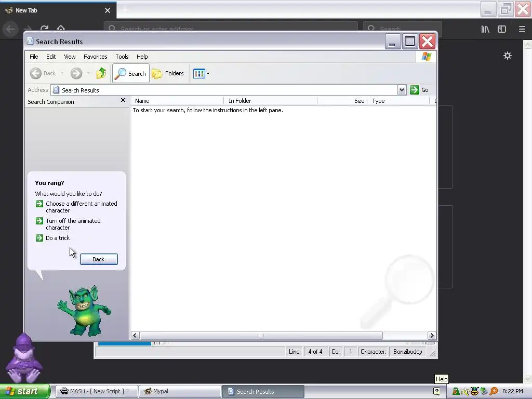Click the horizontal scrollbar thumb

(261, 336)
